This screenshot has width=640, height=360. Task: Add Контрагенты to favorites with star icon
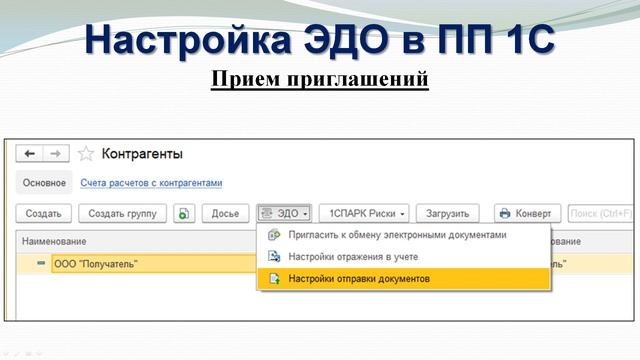[x=86, y=154]
